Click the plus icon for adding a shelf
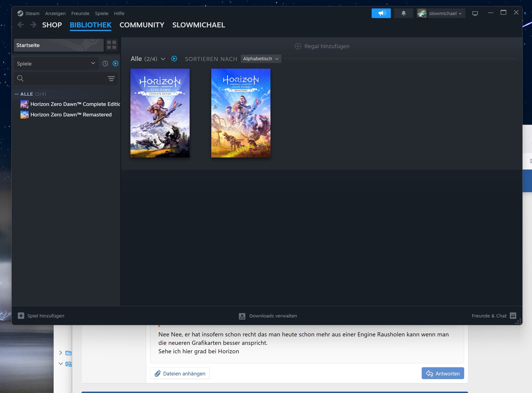The height and width of the screenshot is (393, 532). [x=298, y=46]
